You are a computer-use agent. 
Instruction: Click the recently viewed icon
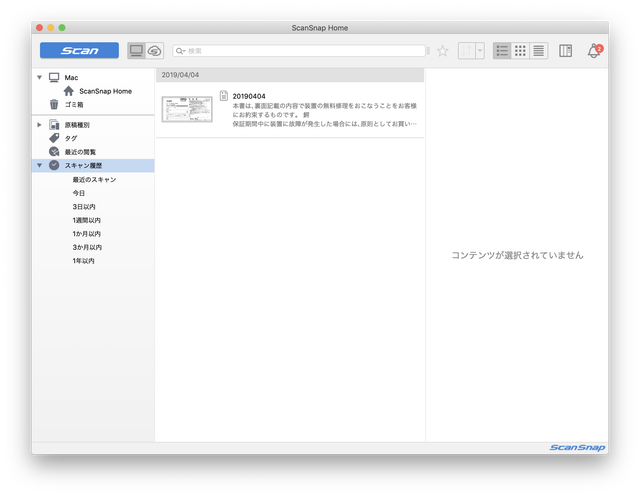pyautogui.click(x=54, y=151)
